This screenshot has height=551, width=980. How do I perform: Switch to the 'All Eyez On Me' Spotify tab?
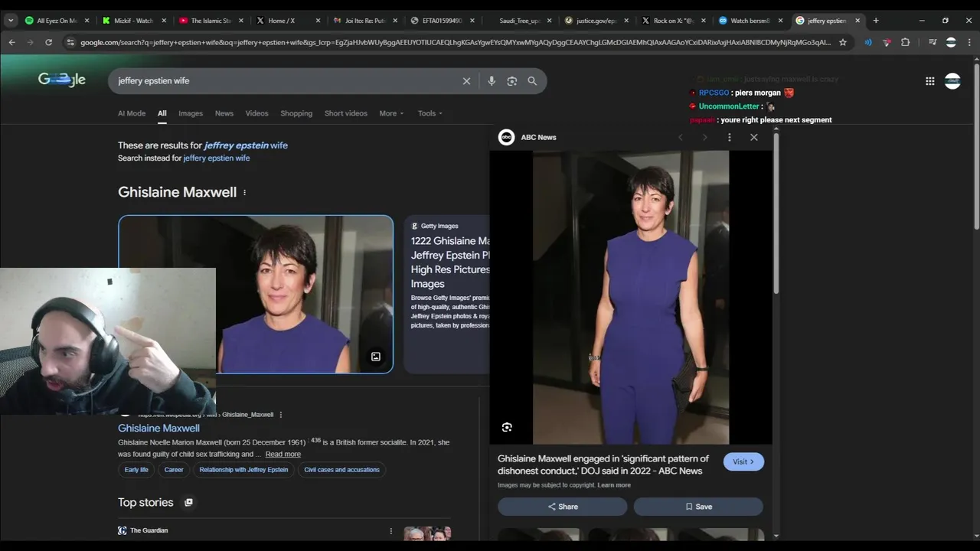tap(57, 21)
